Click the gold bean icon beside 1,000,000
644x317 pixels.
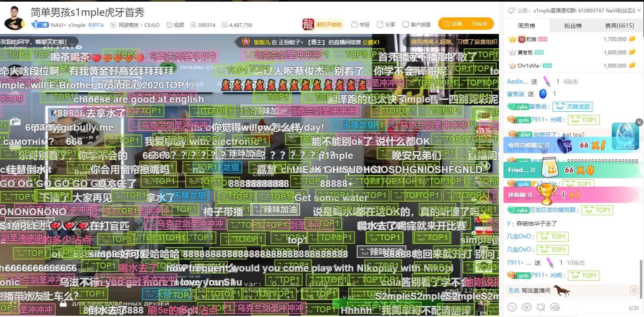[632, 65]
